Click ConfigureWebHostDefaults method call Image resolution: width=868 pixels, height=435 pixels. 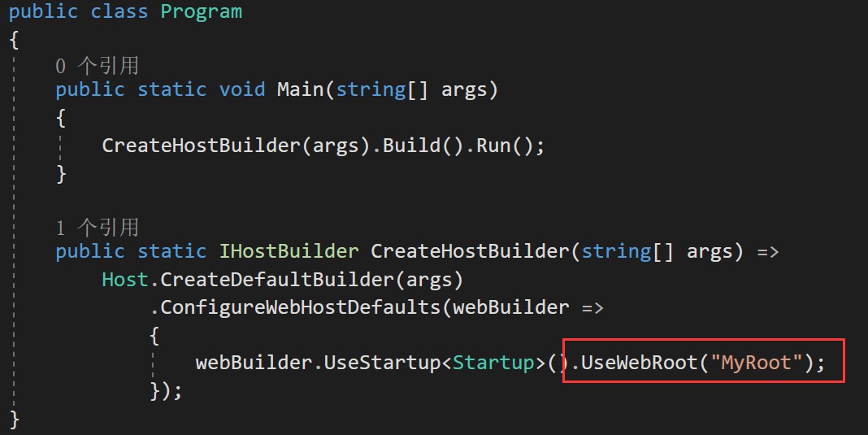301,307
